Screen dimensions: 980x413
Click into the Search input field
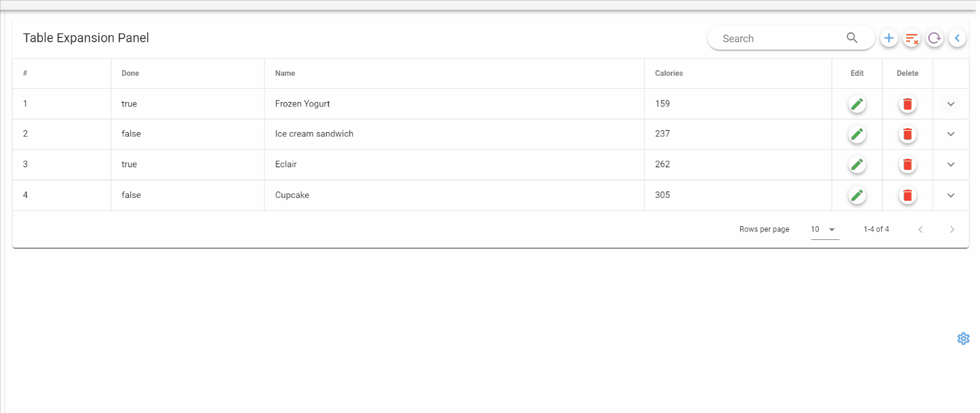[x=777, y=39]
